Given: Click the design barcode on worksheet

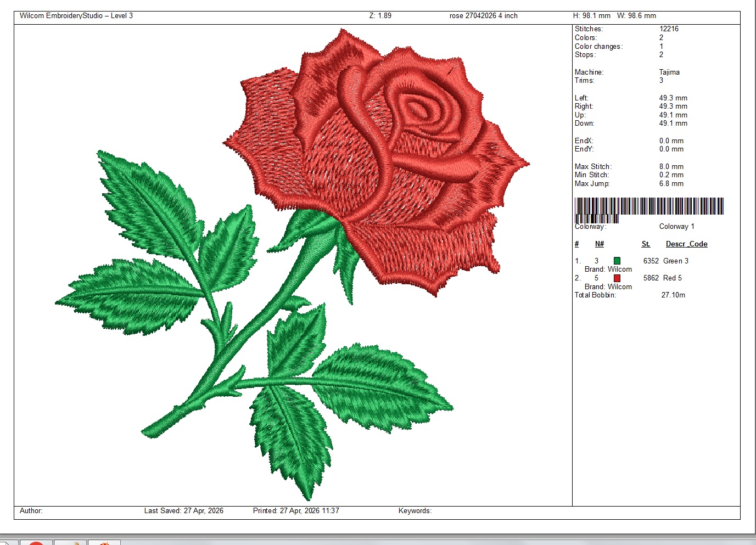Looking at the screenshot, I should [649, 207].
